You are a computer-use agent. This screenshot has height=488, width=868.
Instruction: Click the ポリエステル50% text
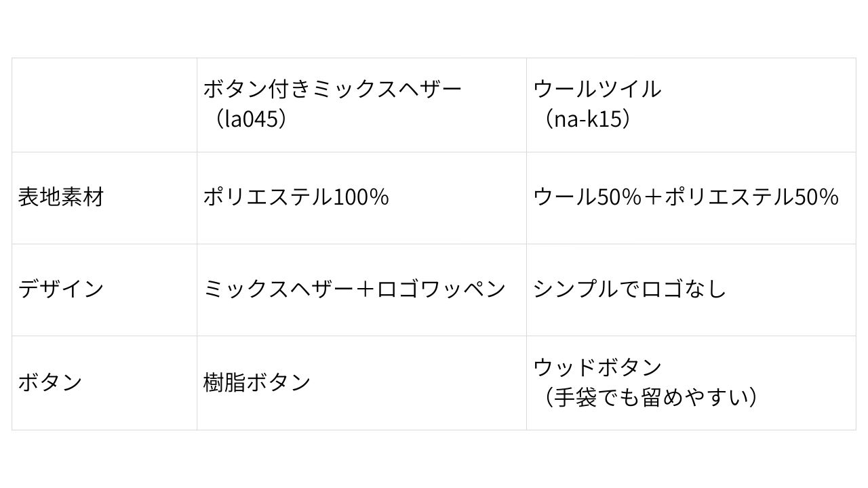click(x=751, y=197)
